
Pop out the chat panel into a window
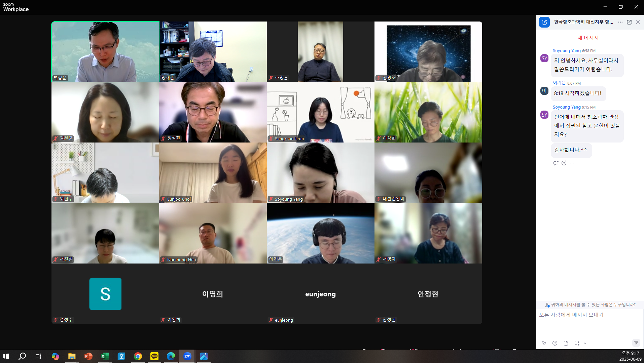pyautogui.click(x=629, y=22)
